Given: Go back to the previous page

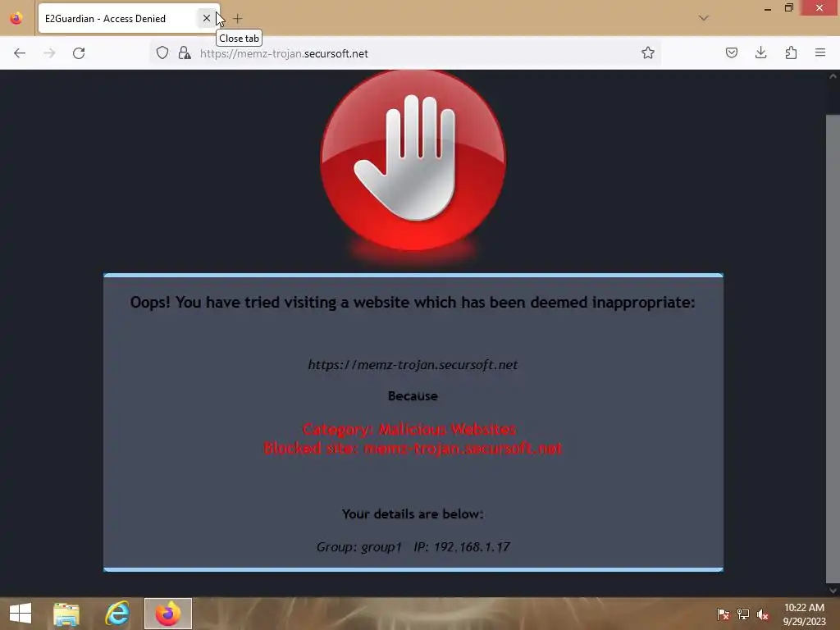Looking at the screenshot, I should pyautogui.click(x=20, y=53).
